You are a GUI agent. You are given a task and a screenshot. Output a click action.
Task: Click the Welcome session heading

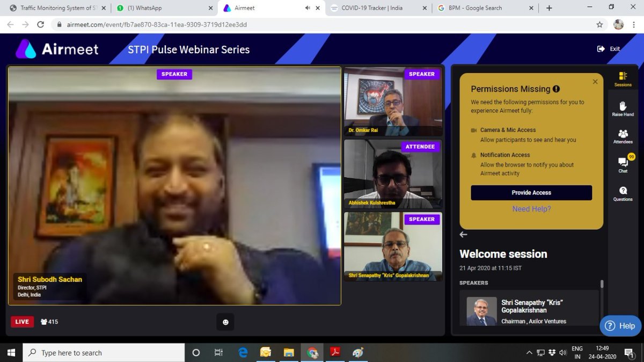coord(503,254)
